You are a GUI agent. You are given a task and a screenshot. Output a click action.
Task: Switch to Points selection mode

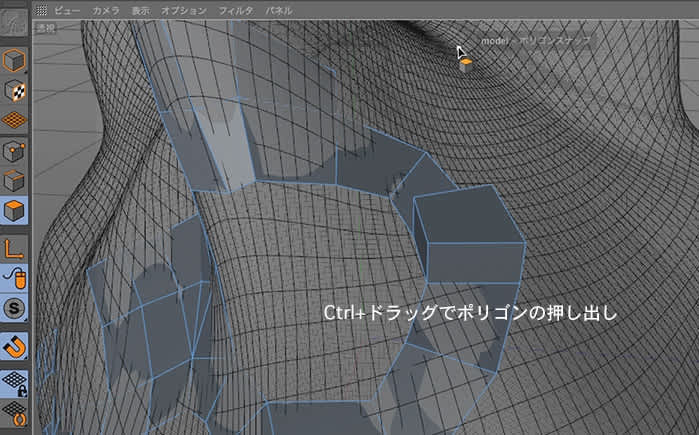(x=15, y=152)
